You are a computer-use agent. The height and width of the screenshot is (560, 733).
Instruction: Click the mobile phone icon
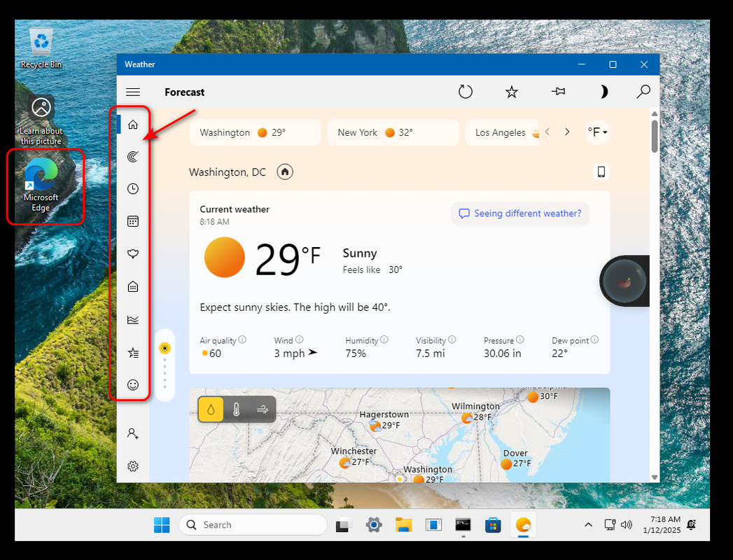601,172
